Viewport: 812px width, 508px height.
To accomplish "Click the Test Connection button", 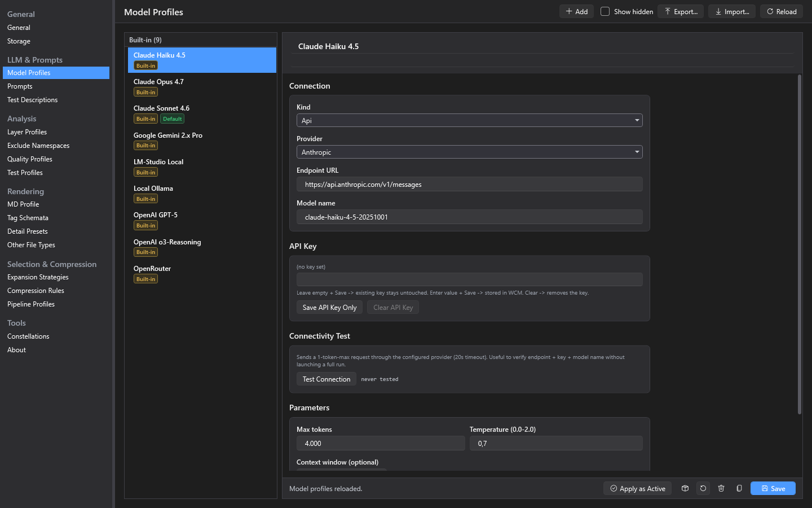I will click(x=326, y=379).
